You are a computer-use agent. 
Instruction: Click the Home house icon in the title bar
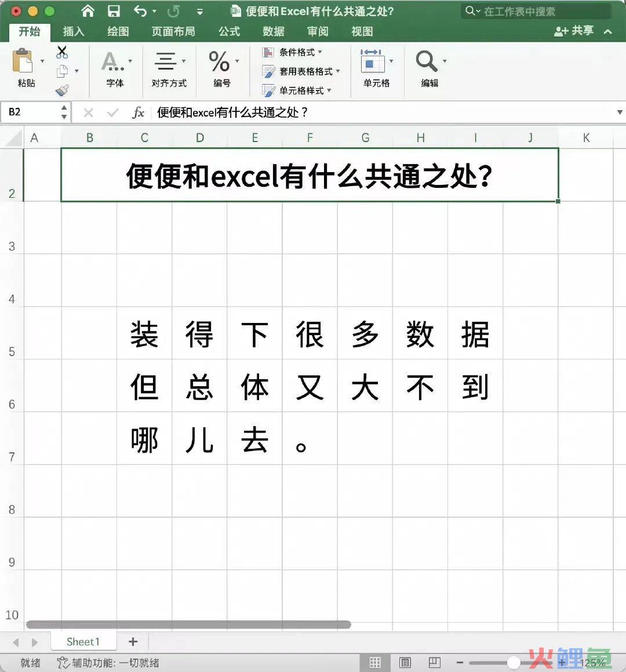(88, 10)
